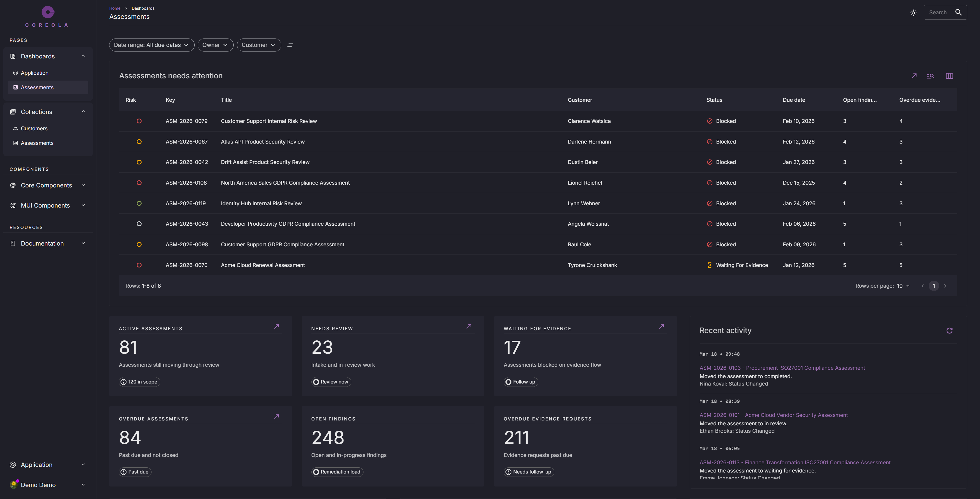Click risk indicator circle for ASM-2026-0043
This screenshot has width=980, height=499.
[x=139, y=224]
